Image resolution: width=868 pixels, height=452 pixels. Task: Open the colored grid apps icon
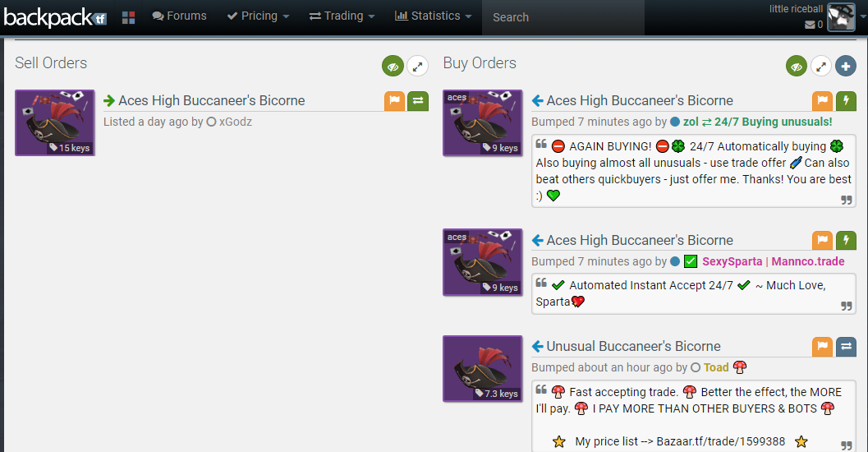[x=128, y=17]
